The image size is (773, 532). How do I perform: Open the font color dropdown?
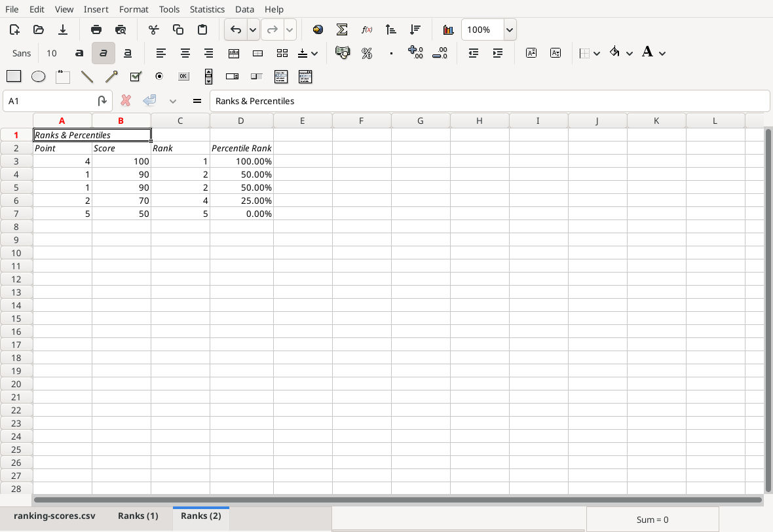[x=662, y=53]
